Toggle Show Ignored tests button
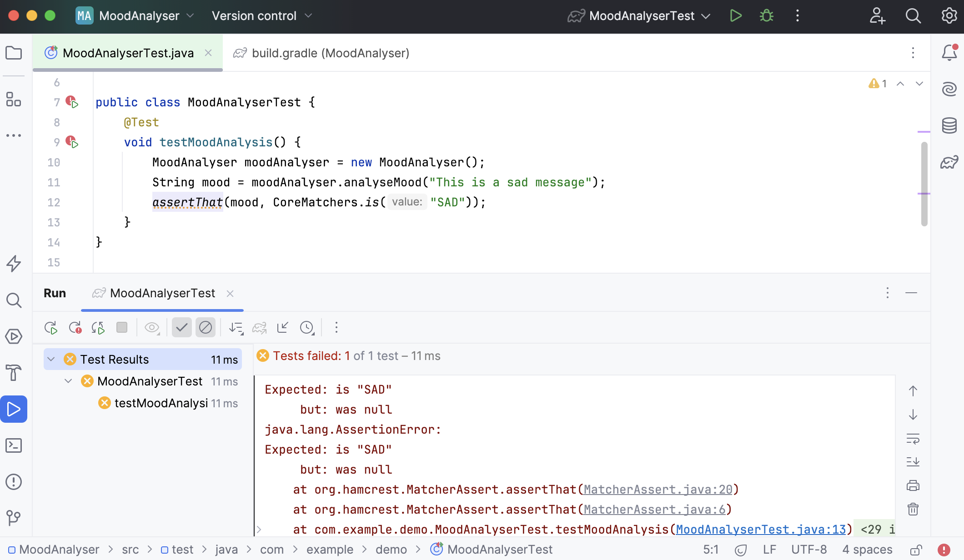This screenshot has width=964, height=560. pos(206,328)
